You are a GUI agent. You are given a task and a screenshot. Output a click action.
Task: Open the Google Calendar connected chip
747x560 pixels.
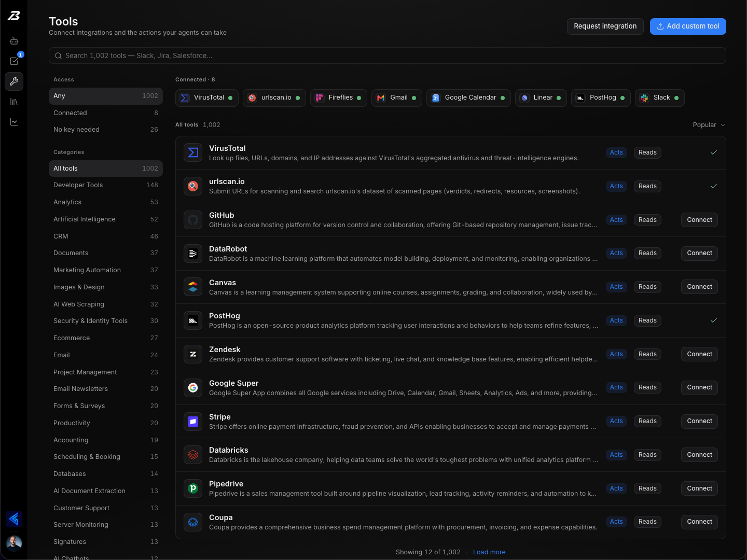click(468, 97)
